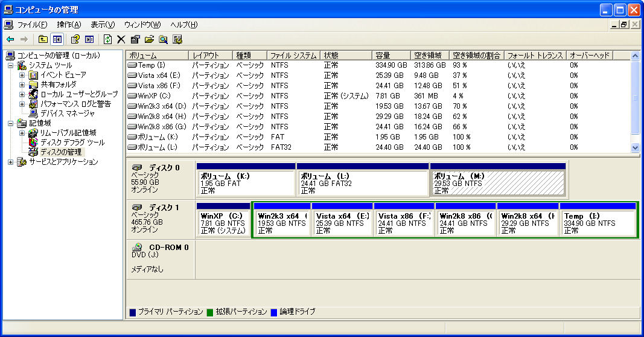Click the properties toolbar icon
The image size is (644, 337).
click(135, 39)
